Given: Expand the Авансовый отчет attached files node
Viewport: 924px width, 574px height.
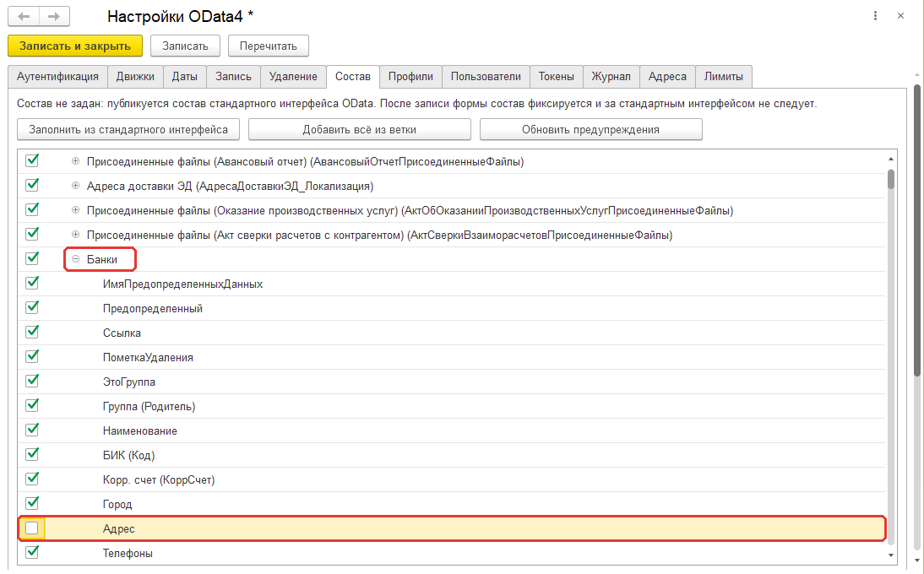Looking at the screenshot, I should pos(75,161).
